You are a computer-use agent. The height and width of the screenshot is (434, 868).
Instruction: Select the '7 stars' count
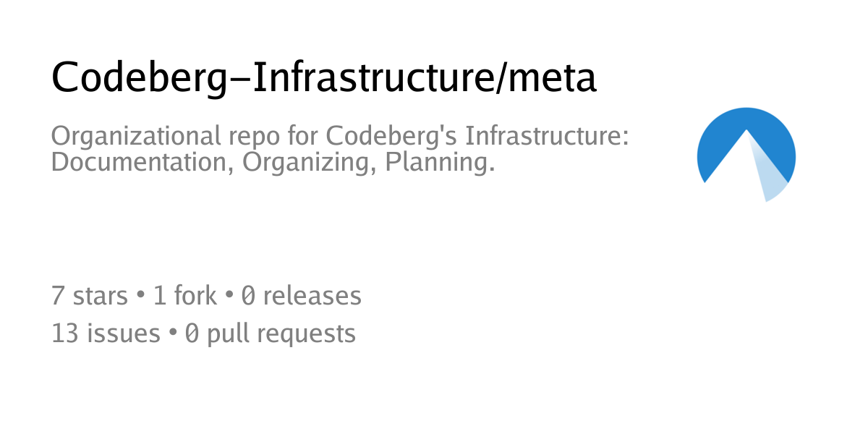(x=90, y=296)
